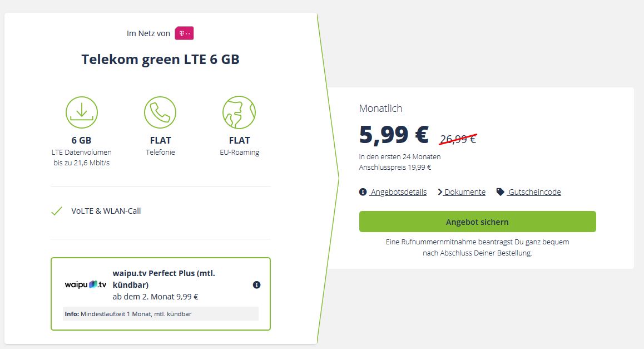This screenshot has height=349, width=644.
Task: Click the Telekom green LTE 6 GB heading
Action: (160, 59)
